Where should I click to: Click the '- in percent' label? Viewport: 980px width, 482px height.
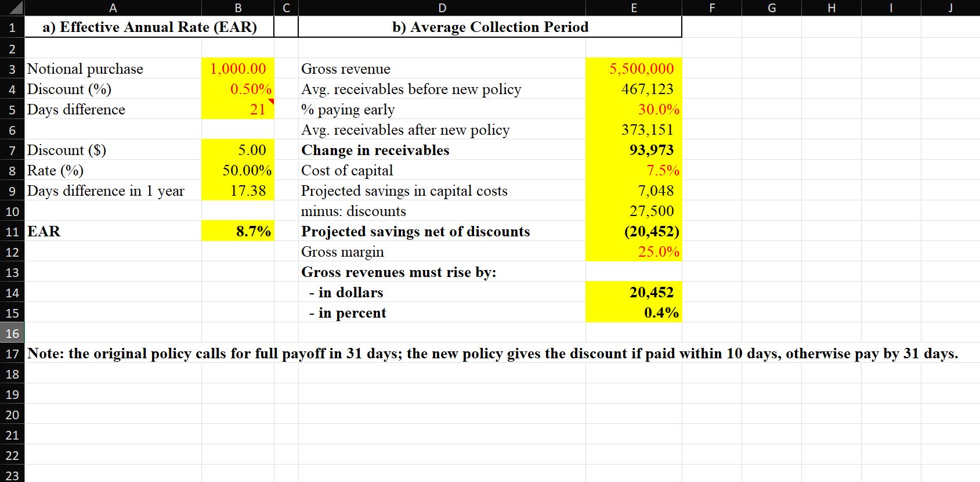tap(442, 312)
